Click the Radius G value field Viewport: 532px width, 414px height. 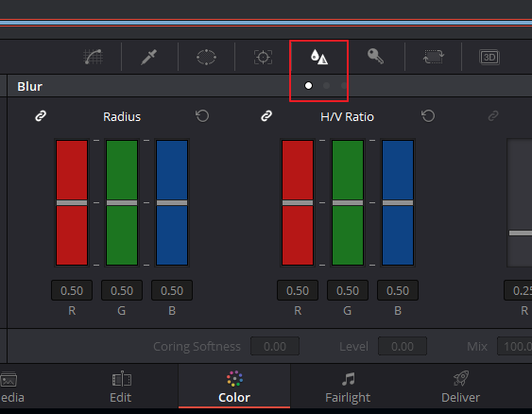[x=122, y=290]
